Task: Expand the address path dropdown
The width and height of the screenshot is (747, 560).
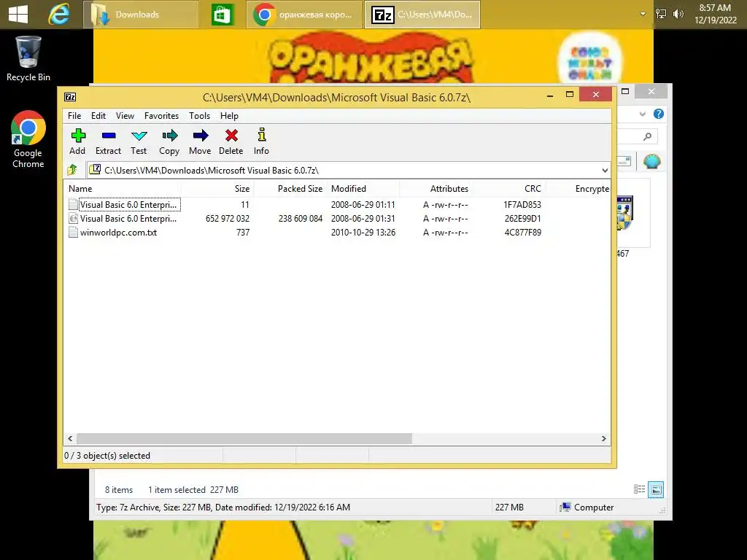Action: point(605,171)
